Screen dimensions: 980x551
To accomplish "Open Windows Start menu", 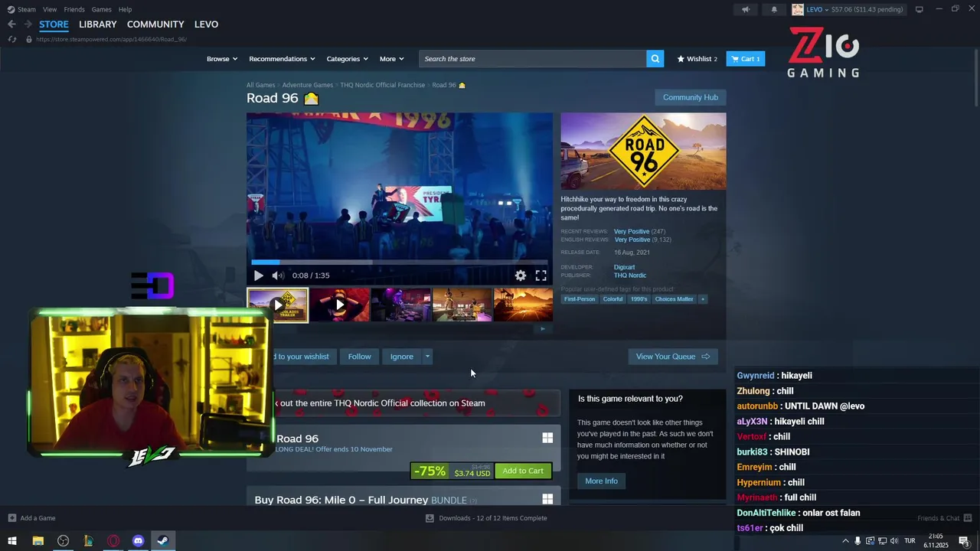I will pyautogui.click(x=12, y=541).
